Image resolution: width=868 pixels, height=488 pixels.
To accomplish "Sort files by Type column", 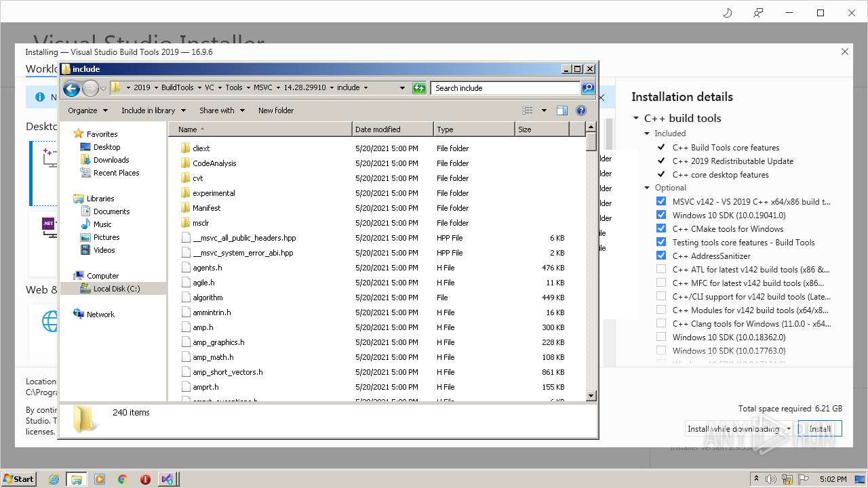I will pos(474,129).
